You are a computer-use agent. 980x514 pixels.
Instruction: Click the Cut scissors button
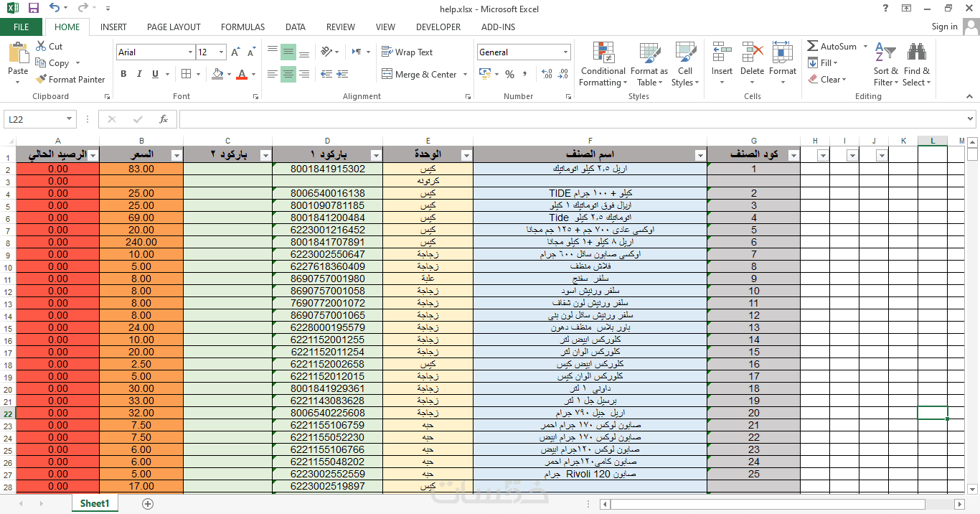click(49, 47)
